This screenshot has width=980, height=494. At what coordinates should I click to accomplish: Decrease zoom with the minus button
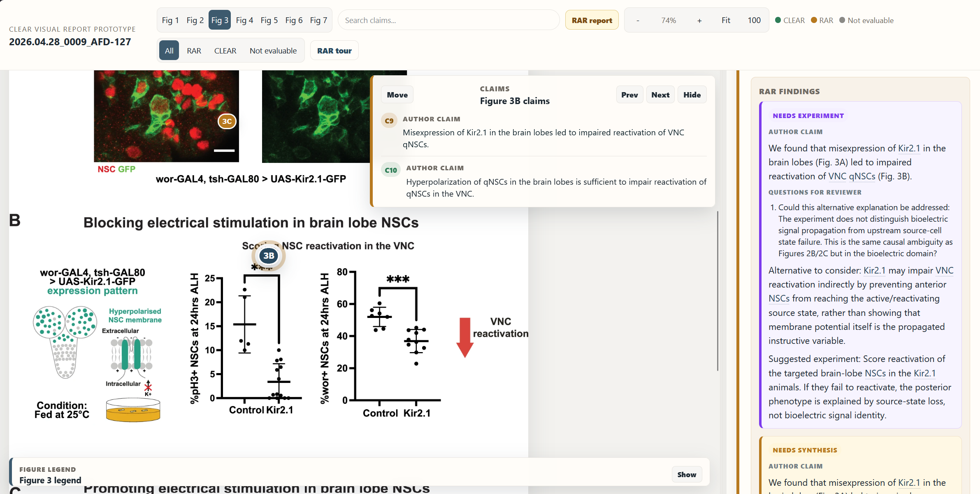[x=638, y=20]
